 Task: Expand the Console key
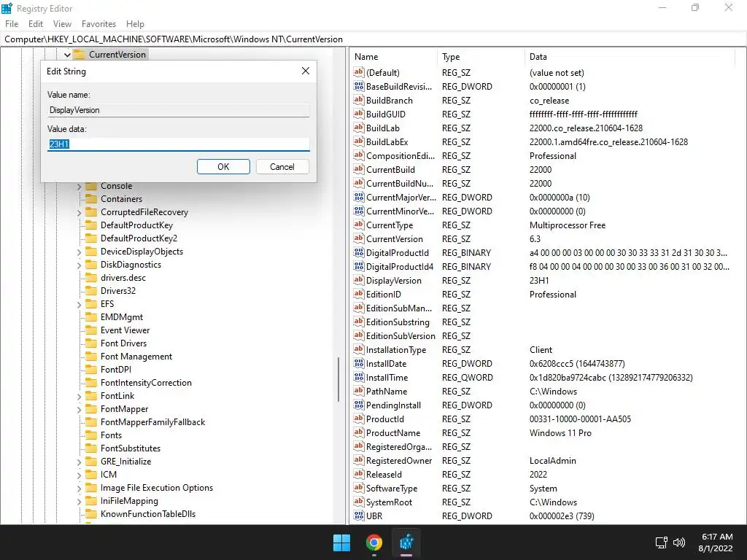click(x=79, y=187)
